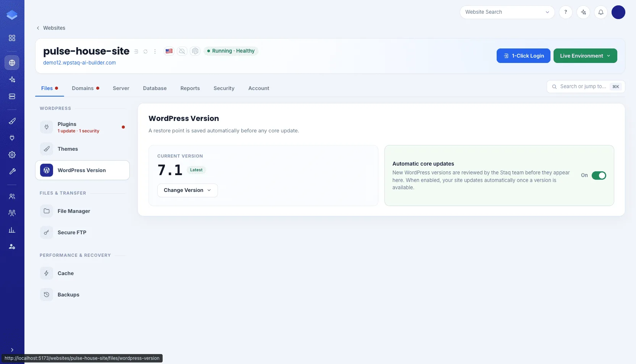The width and height of the screenshot is (636, 364).
Task: Open the Website Search dropdown
Action: [507, 12]
